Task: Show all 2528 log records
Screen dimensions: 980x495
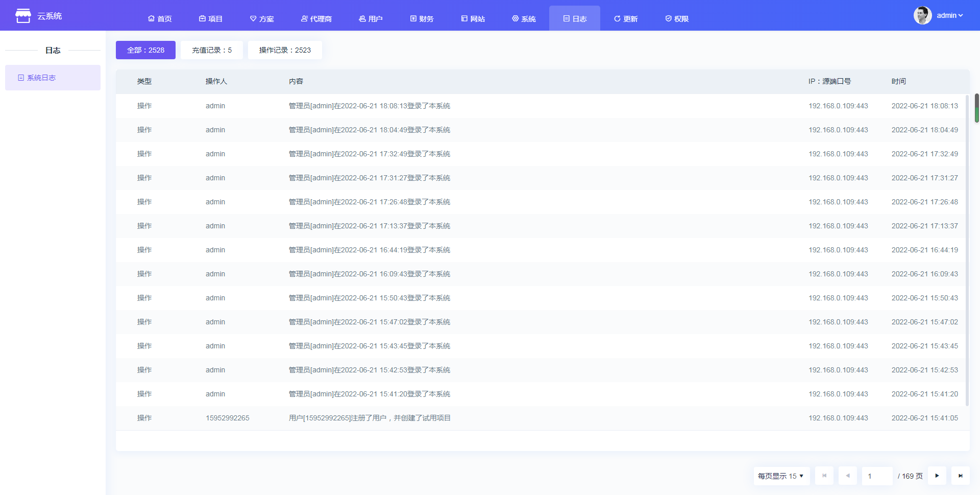Action: [145, 50]
